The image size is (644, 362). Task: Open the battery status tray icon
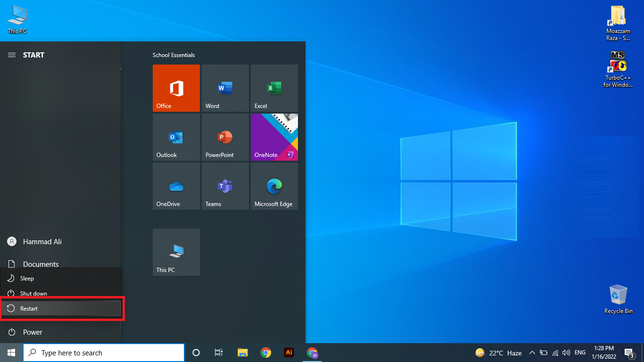(x=544, y=353)
